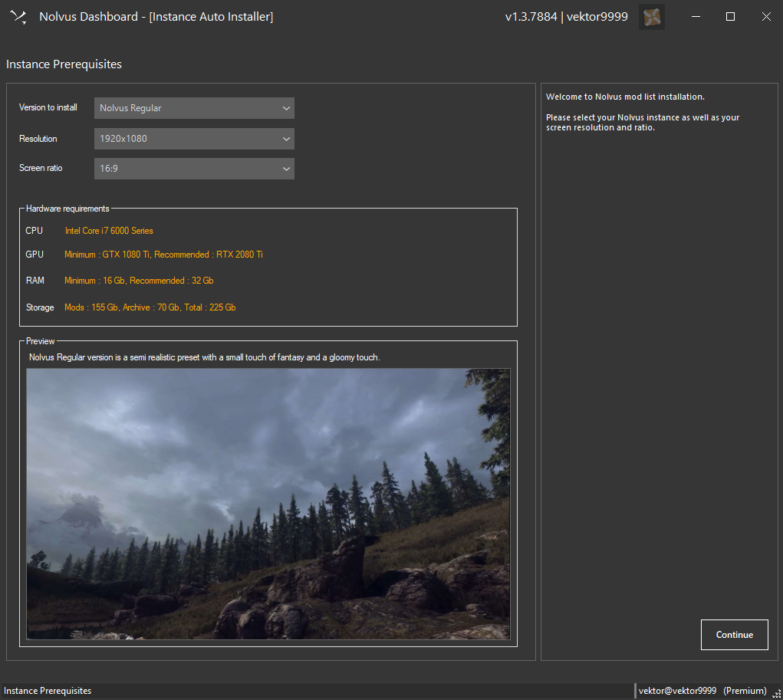Open the user avatar icon beside vektor9999
This screenshot has height=700, width=783.
pos(652,17)
